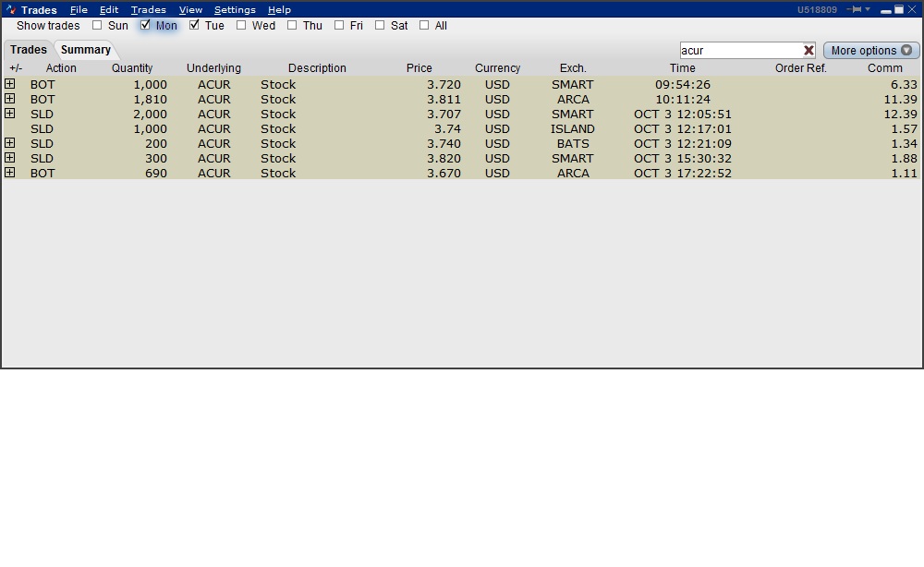The width and height of the screenshot is (924, 567).
Task: Expand the BOT 690 ACUR trade row
Action: tap(10, 173)
